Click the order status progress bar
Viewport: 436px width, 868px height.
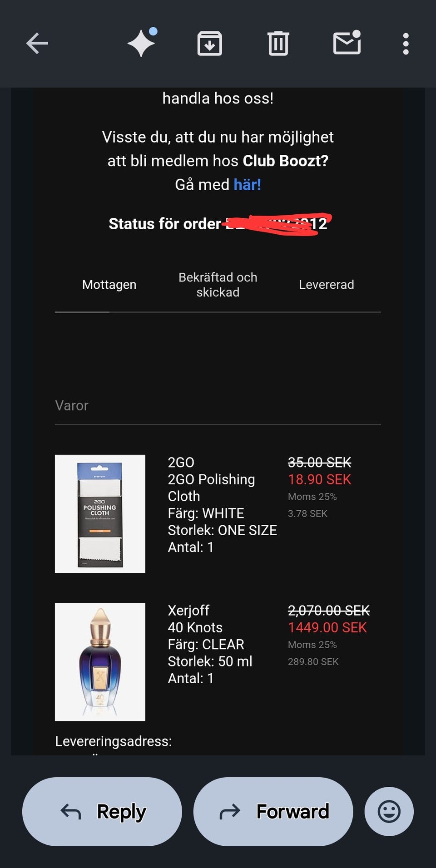(218, 312)
